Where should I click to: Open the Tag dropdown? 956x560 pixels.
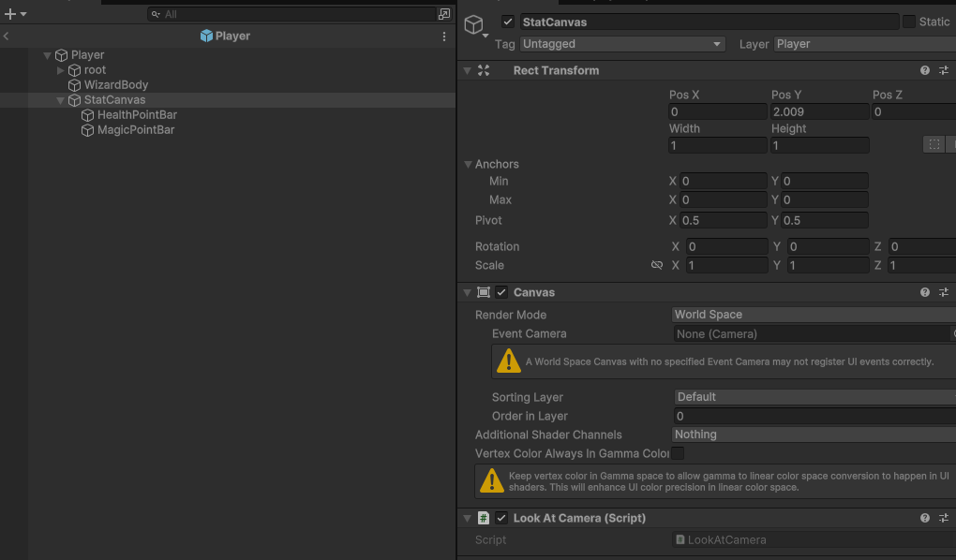(622, 44)
